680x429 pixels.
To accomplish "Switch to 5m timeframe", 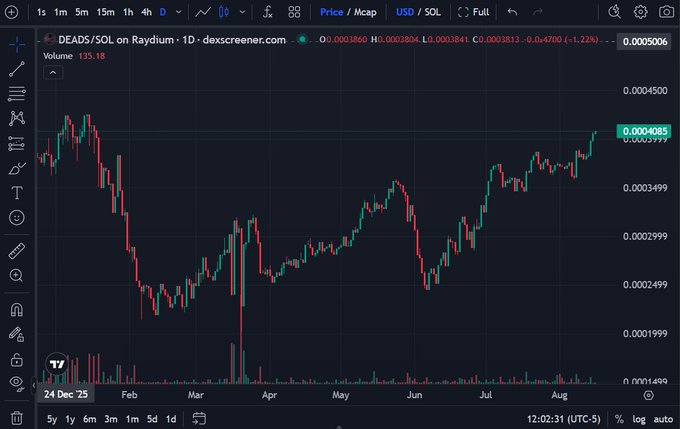I will pyautogui.click(x=82, y=12).
